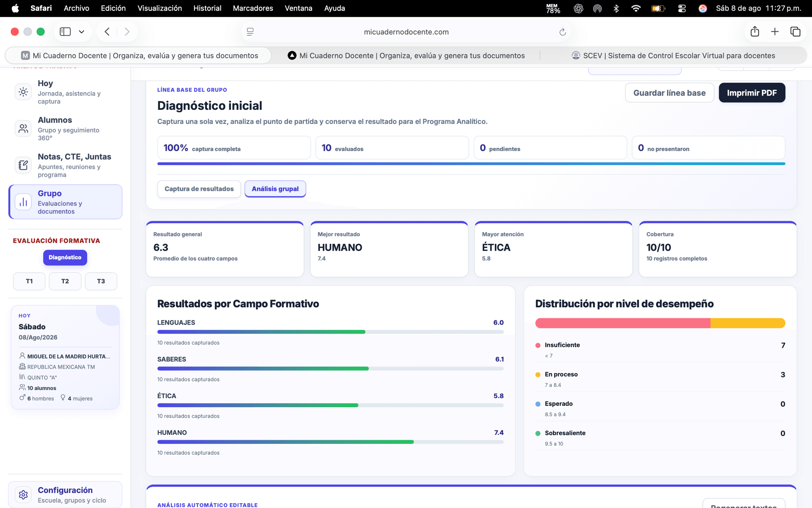Click the ÉTICA score 5.8 in results list

click(499, 396)
